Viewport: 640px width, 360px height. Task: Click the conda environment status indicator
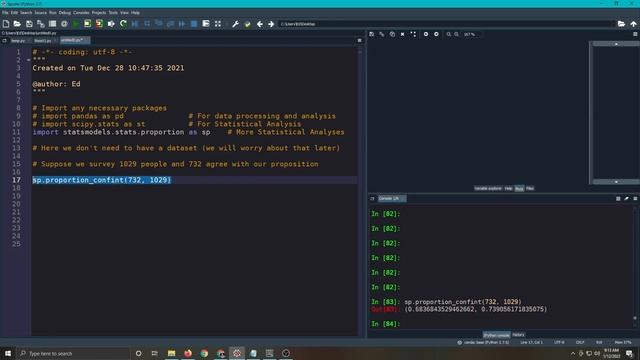[x=483, y=342]
